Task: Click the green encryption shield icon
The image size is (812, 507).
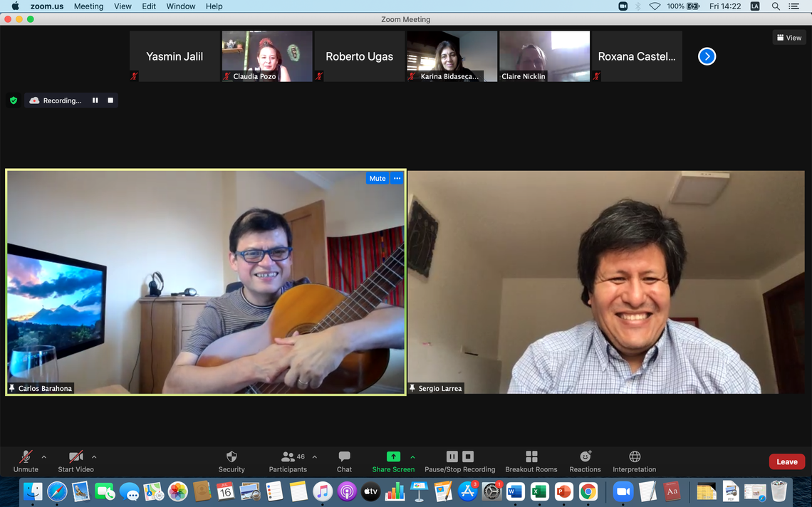Action: (x=14, y=100)
